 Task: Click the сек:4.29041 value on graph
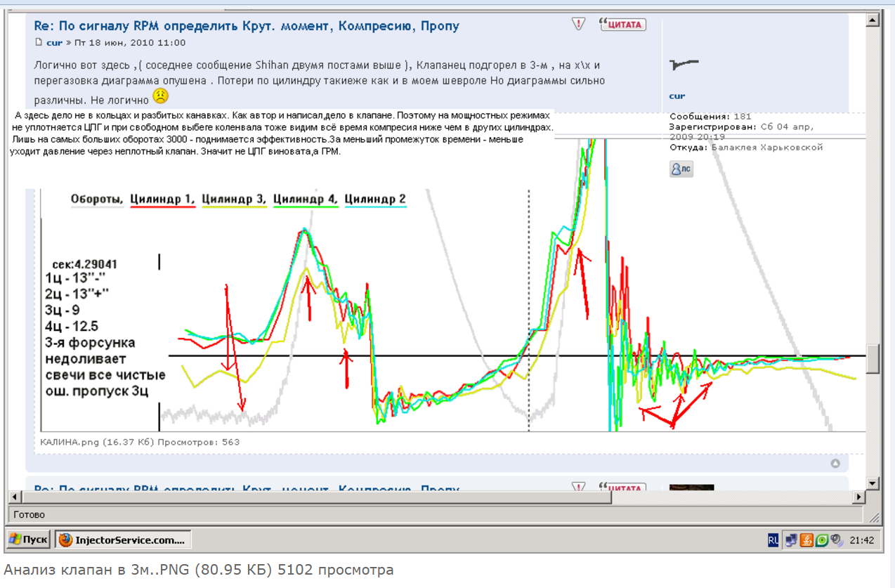[85, 265]
